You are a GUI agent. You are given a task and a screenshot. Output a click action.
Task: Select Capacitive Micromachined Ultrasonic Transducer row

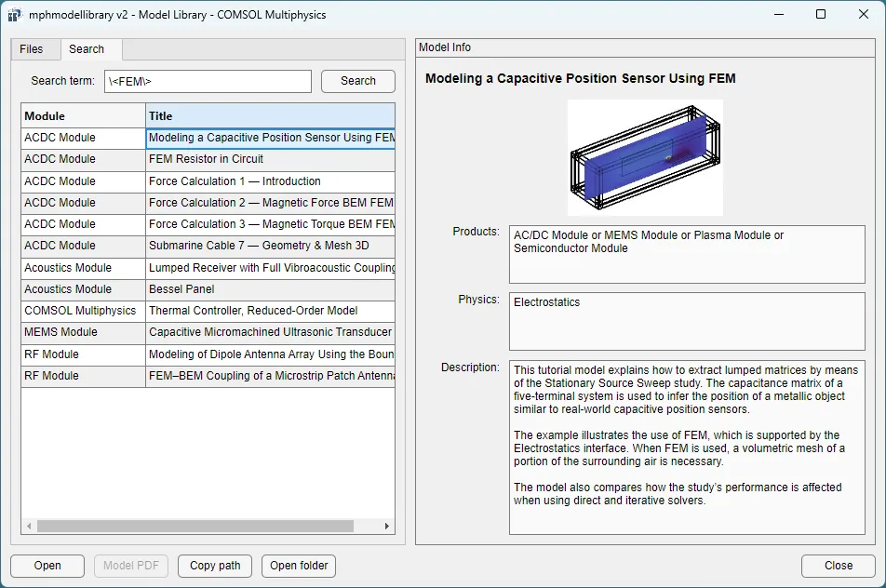[x=270, y=332]
